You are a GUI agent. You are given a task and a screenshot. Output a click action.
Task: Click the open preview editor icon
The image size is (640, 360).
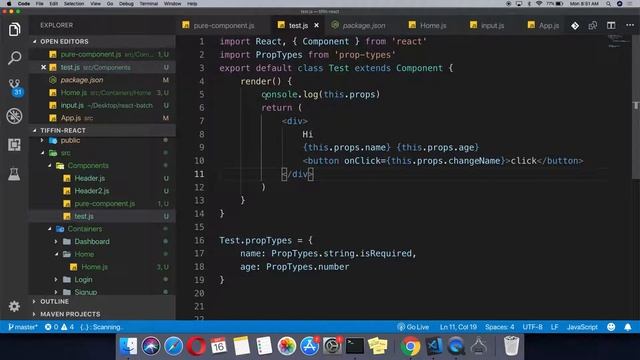pos(593,26)
